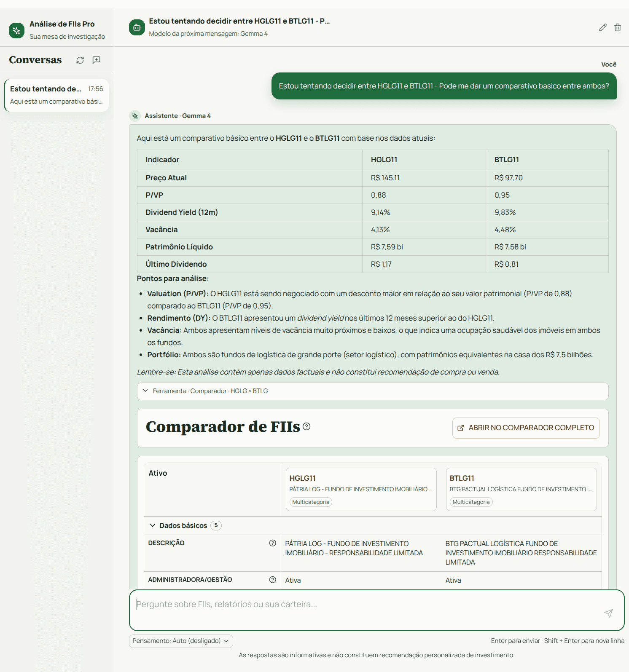Click Dividend Yield (12m) row label
Image resolution: width=629 pixels, height=672 pixels.
point(182,212)
